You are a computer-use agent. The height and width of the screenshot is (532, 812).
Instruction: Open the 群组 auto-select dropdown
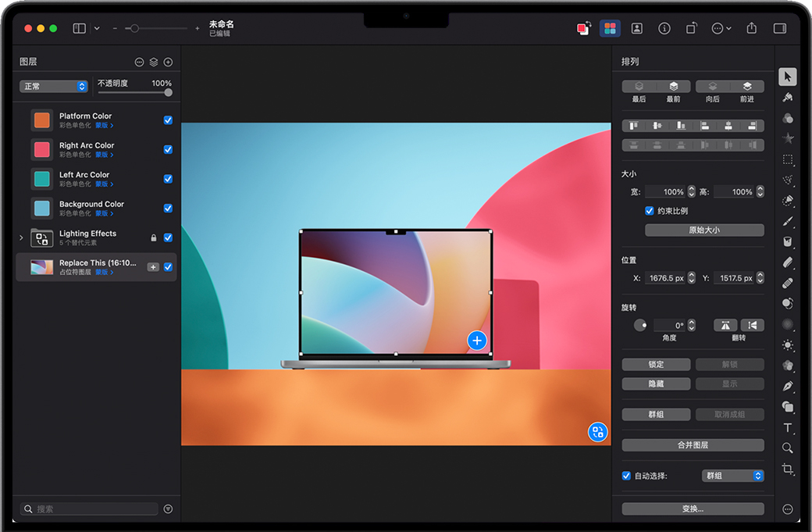pyautogui.click(x=732, y=476)
